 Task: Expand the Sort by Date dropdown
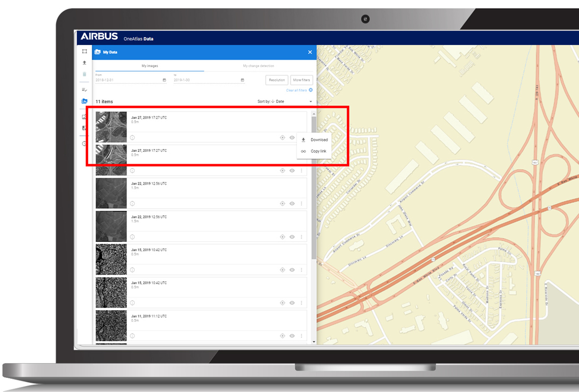pos(285,101)
